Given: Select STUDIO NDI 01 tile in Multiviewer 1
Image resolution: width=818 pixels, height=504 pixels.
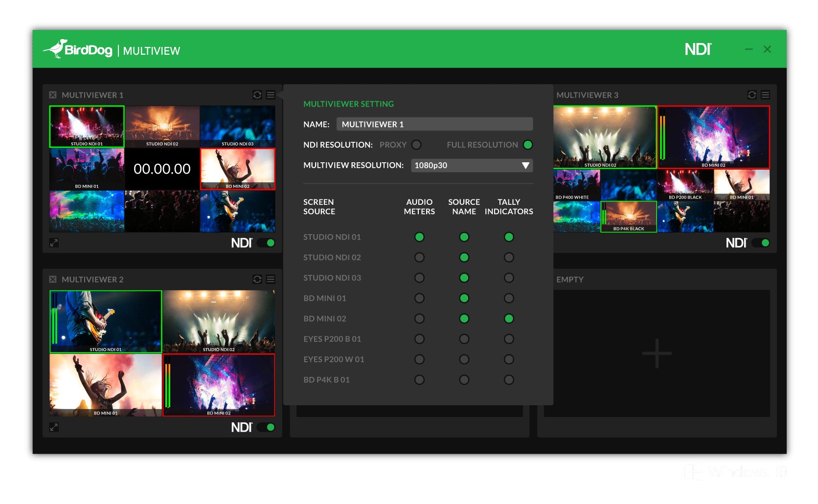Looking at the screenshot, I should (87, 127).
